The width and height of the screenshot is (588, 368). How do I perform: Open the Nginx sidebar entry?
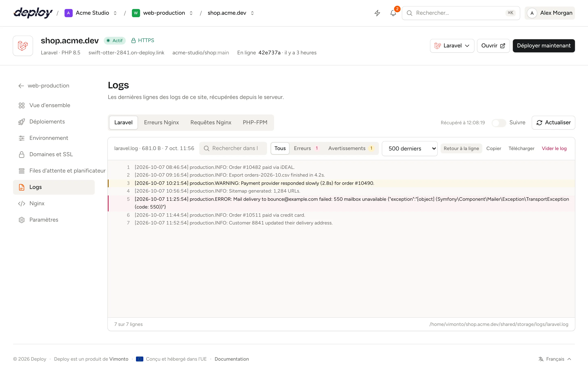(54, 203)
